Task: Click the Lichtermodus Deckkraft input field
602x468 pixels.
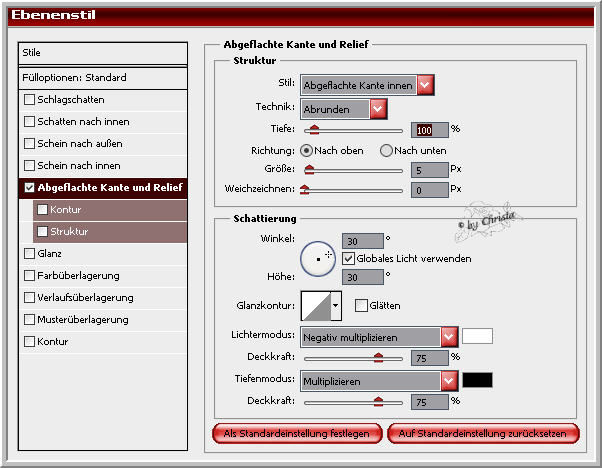Action: point(430,358)
